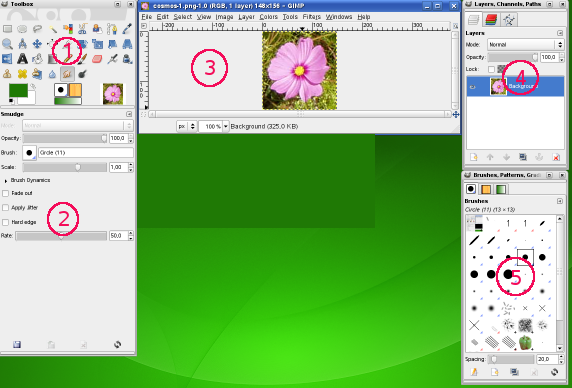Open the Filters menu
Viewport: 572px width, 388px height.
pos(312,17)
